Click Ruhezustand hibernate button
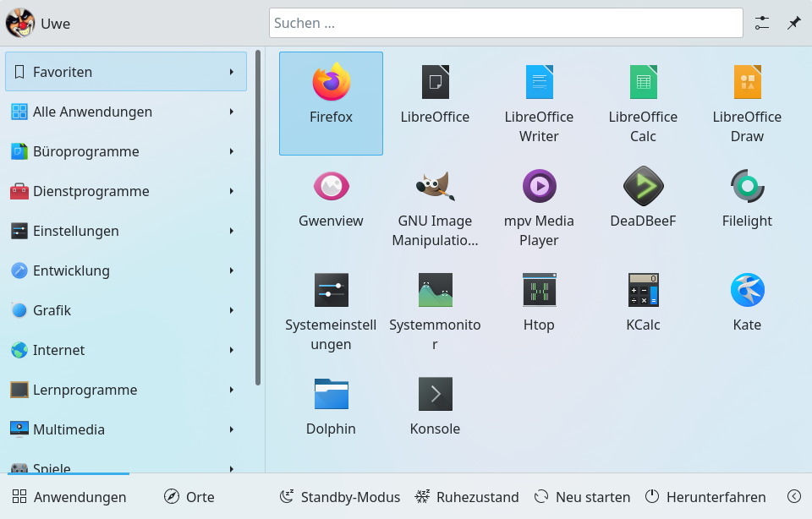 click(x=467, y=497)
